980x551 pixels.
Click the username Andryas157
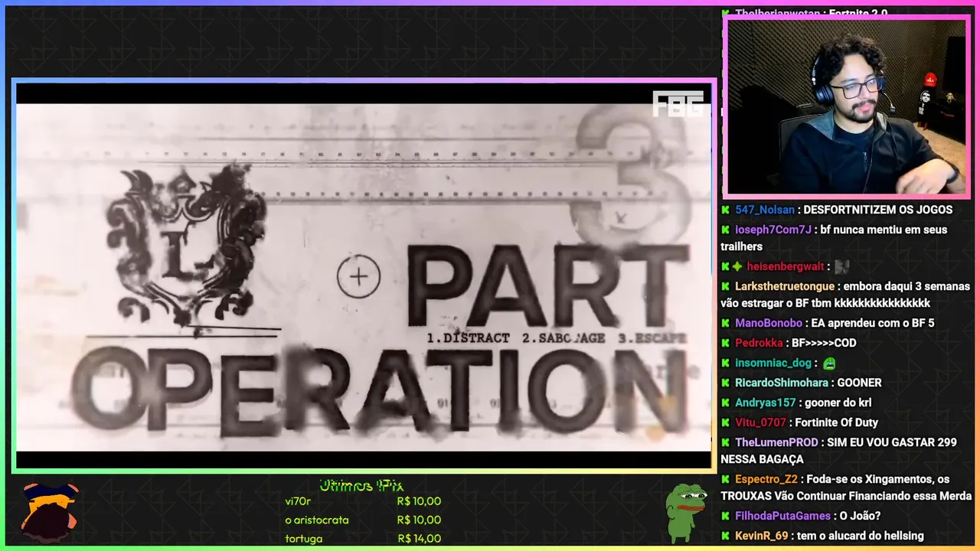[x=766, y=403]
